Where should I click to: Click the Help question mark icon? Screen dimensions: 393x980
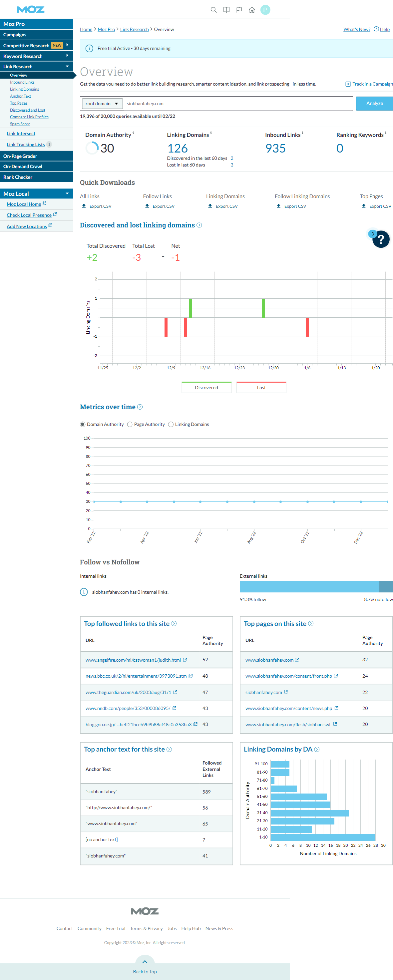[376, 29]
